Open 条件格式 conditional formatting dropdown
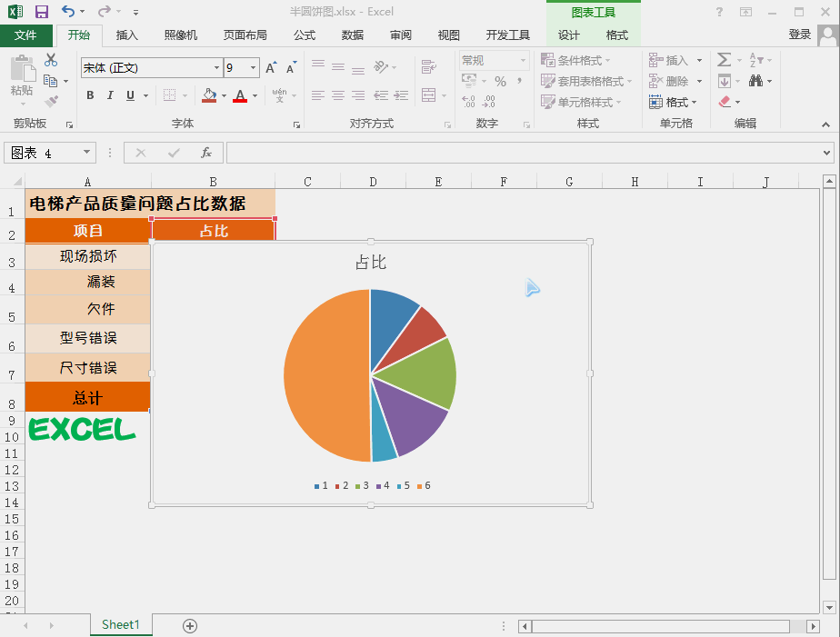840x637 pixels. coord(576,60)
